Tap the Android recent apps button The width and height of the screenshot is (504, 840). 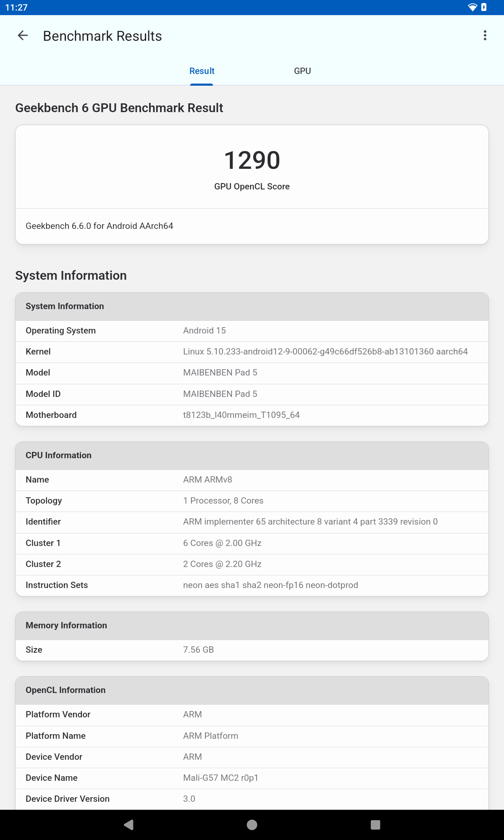[x=375, y=825]
